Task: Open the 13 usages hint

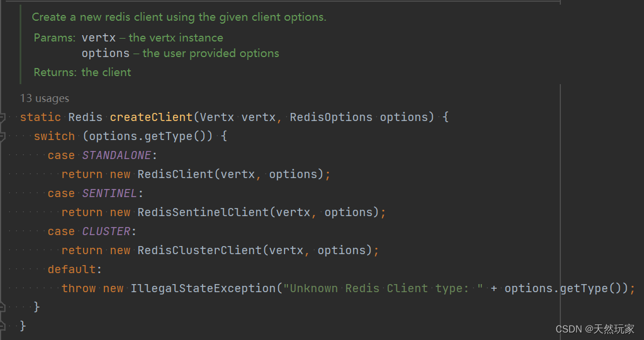Action: [x=44, y=98]
